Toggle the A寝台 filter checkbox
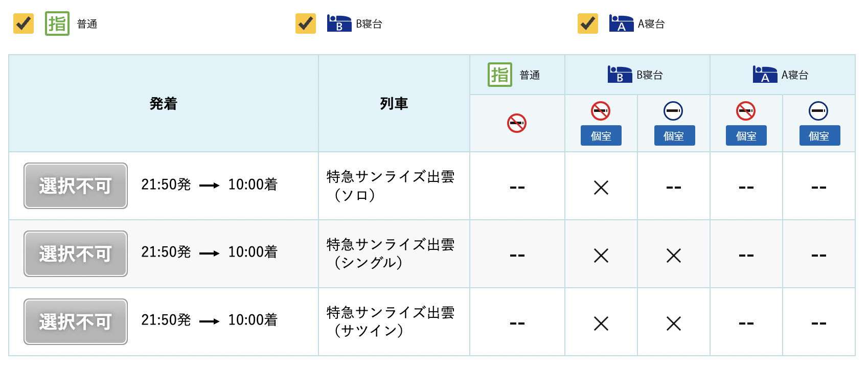Viewport: 868px width, 369px height. tap(588, 24)
